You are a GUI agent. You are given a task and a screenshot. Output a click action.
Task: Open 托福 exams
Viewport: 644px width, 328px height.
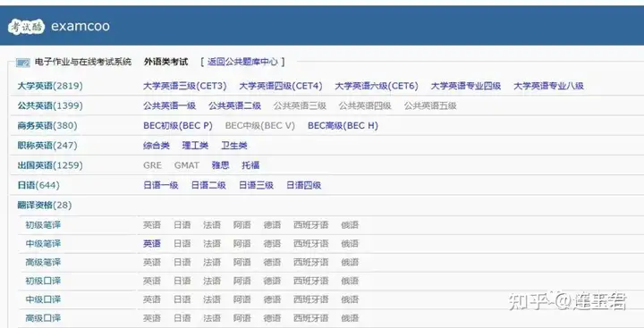pyautogui.click(x=250, y=165)
